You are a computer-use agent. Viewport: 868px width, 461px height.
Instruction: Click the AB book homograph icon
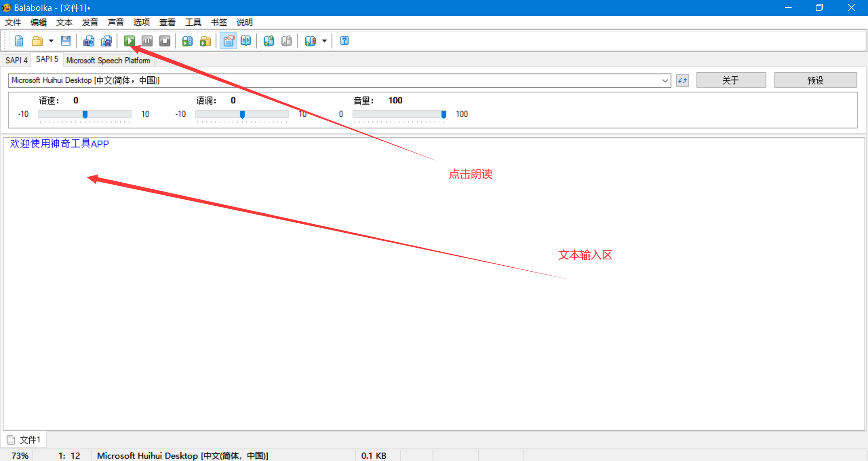pos(246,41)
